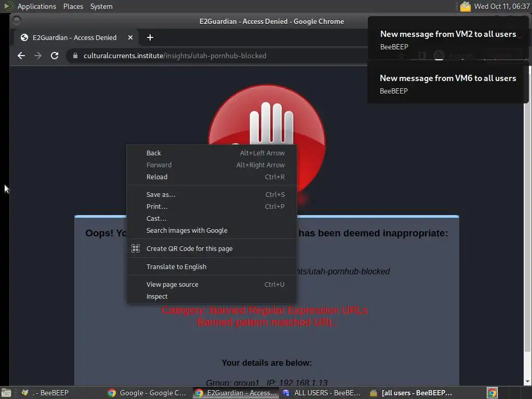
Task: Click the Wed Oct 11 clock
Action: [502, 6]
